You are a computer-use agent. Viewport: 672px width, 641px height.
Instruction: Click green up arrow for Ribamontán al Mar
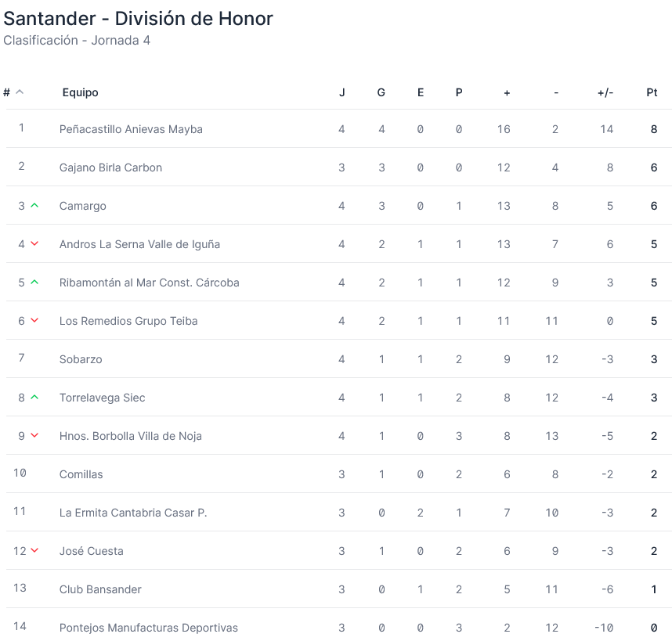click(x=34, y=283)
